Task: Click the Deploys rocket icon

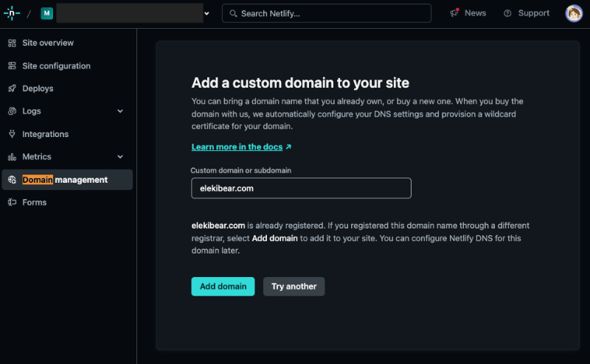Action: [12, 88]
